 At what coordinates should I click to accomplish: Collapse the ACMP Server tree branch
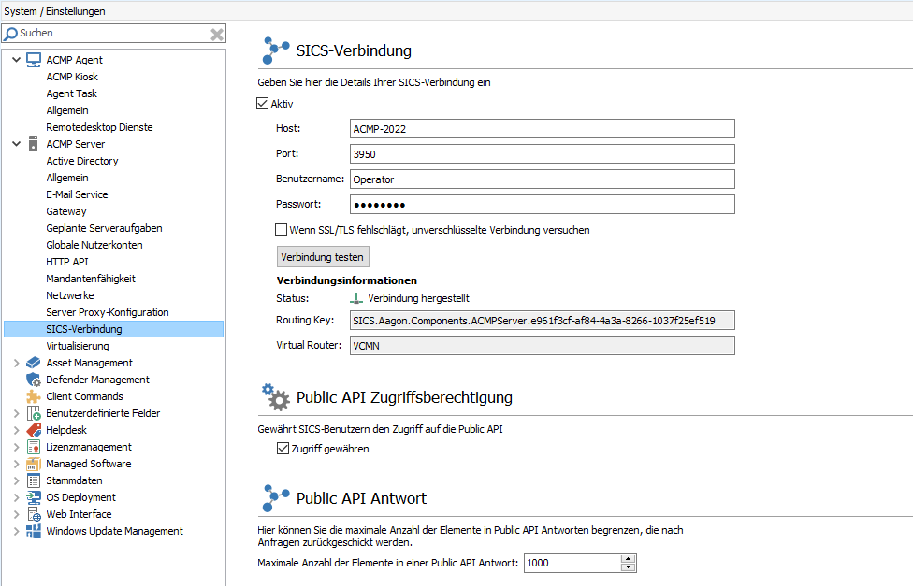(15, 144)
